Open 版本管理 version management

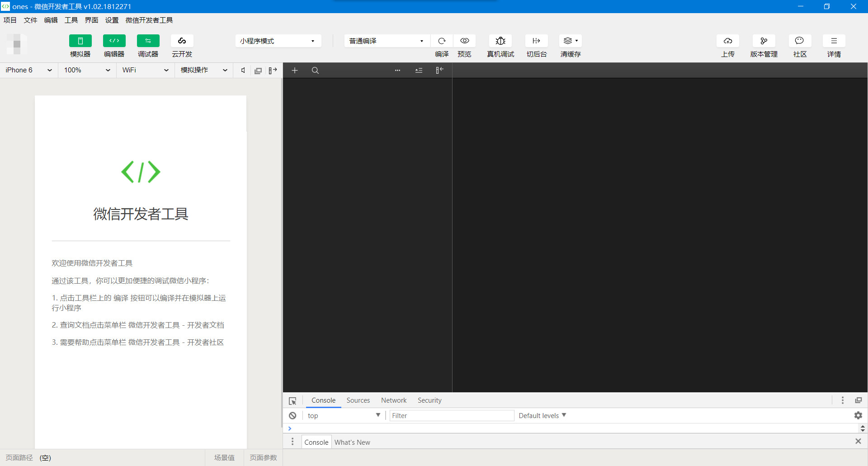764,41
